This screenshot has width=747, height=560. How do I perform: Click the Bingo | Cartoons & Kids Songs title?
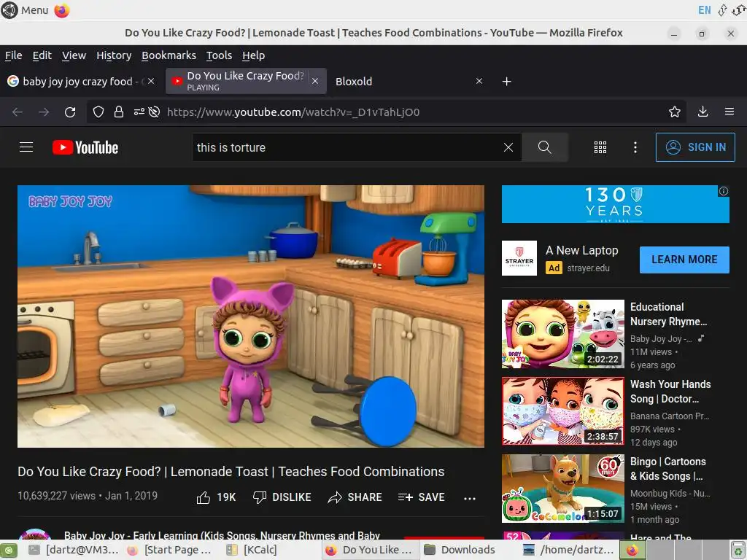(x=668, y=469)
